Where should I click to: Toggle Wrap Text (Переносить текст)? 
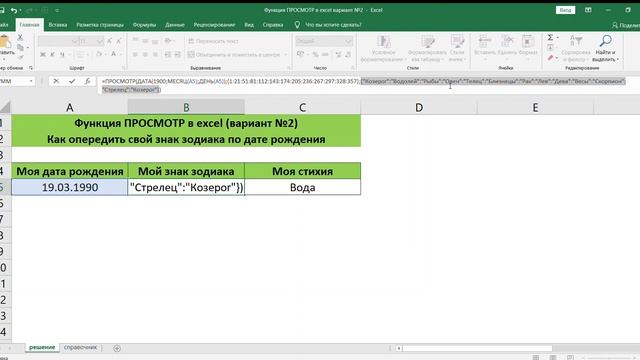[x=213, y=41]
